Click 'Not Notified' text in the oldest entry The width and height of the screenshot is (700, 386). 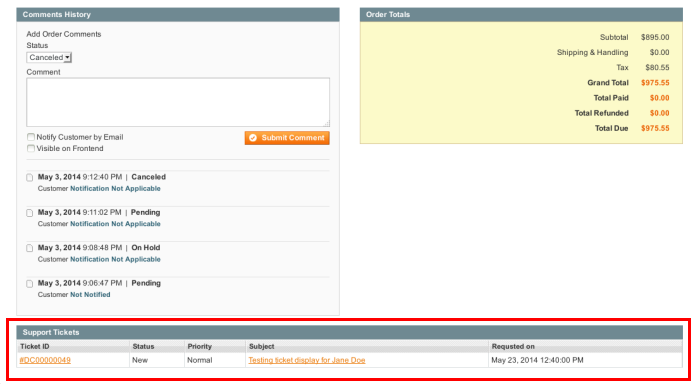(90, 295)
